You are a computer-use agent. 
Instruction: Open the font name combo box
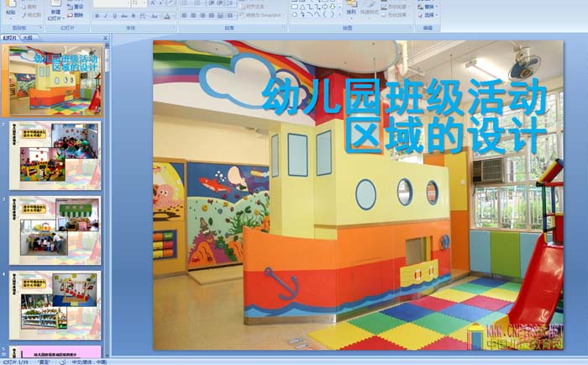coord(112,3)
